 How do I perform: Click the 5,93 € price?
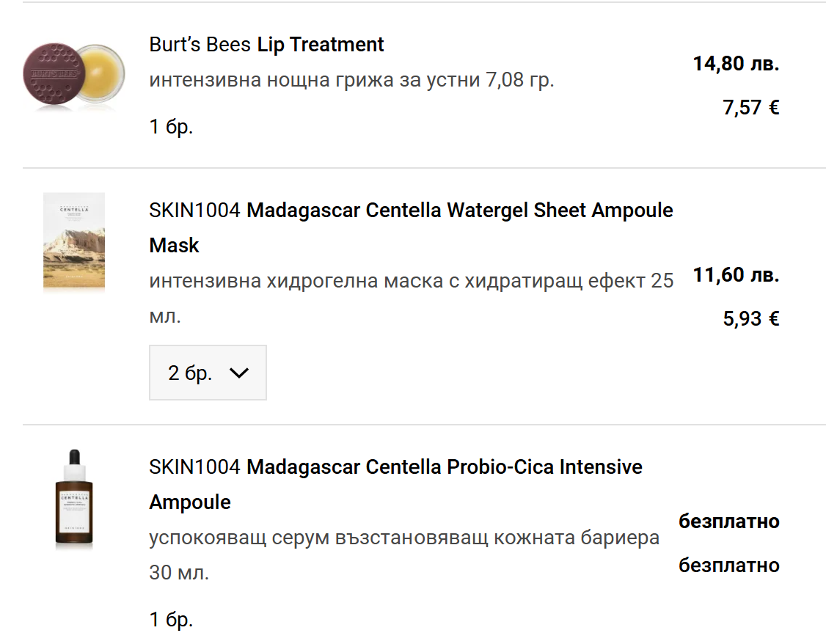(x=750, y=319)
